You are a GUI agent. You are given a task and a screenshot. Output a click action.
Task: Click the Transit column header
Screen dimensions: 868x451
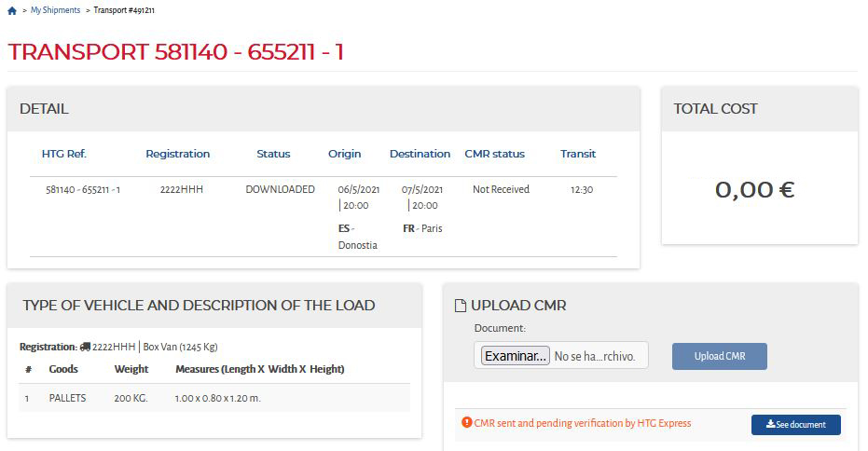point(578,154)
